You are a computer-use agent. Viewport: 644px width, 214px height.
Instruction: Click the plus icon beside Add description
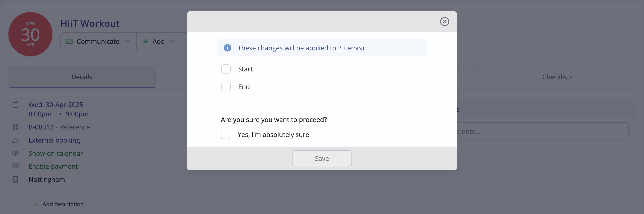pyautogui.click(x=36, y=204)
